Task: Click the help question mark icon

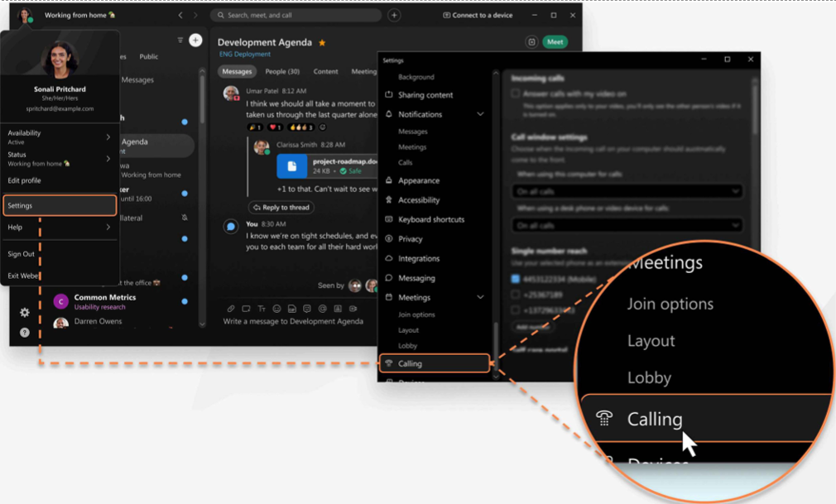Action: tap(25, 333)
